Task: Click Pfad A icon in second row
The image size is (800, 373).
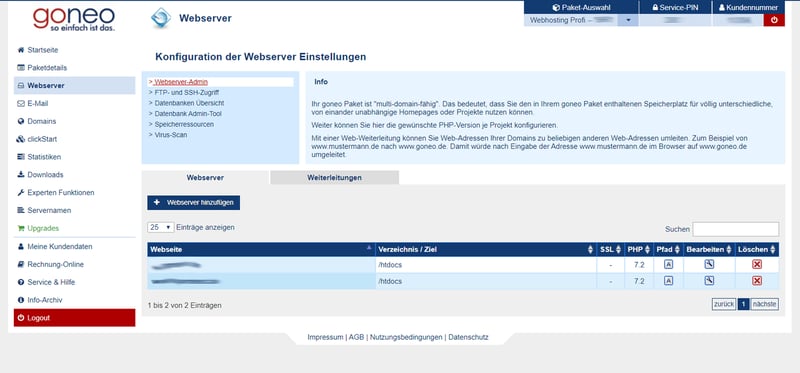Action: (x=668, y=281)
